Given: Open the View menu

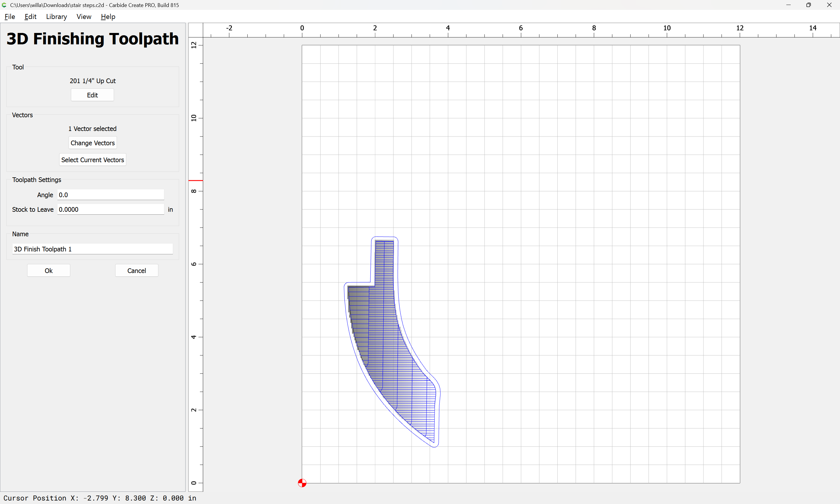Looking at the screenshot, I should point(84,17).
